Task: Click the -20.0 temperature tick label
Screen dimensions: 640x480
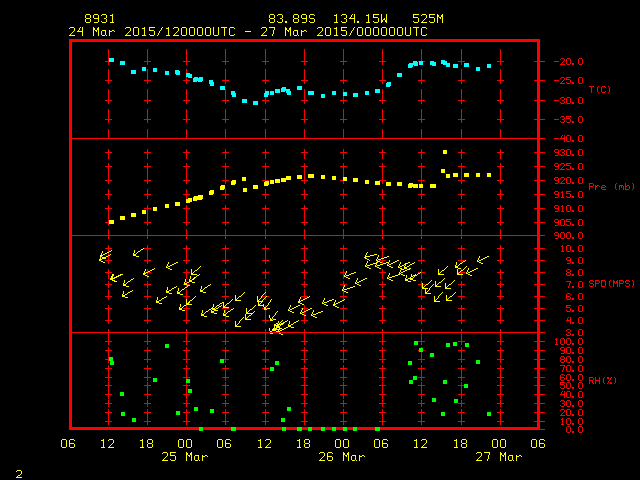Action: tap(569, 62)
